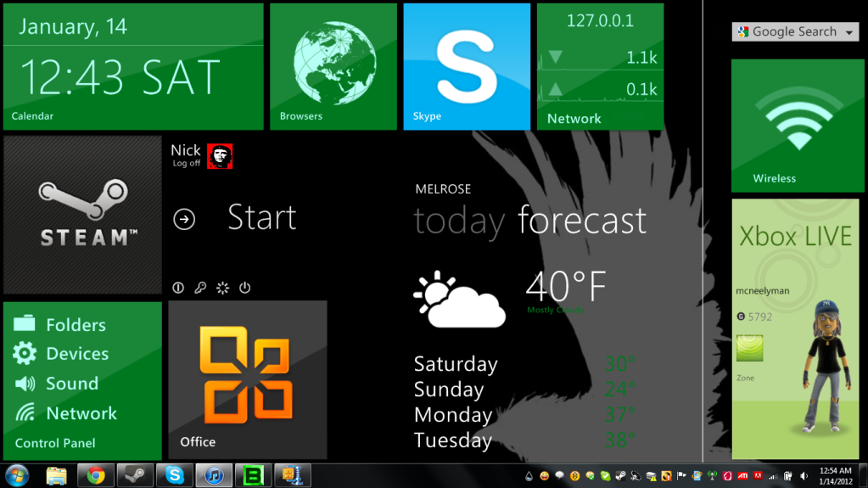The image size is (868, 488).
Task: Open the Office tile
Action: [x=248, y=380]
